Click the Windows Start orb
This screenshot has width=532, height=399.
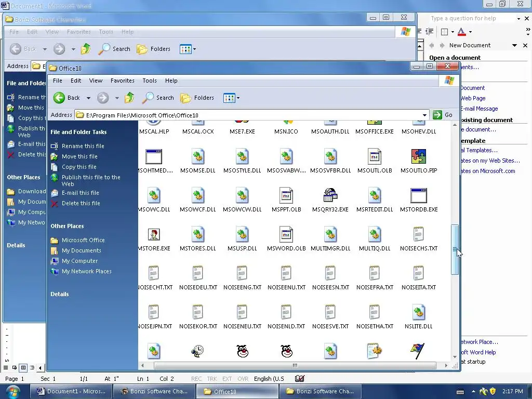tap(12, 392)
